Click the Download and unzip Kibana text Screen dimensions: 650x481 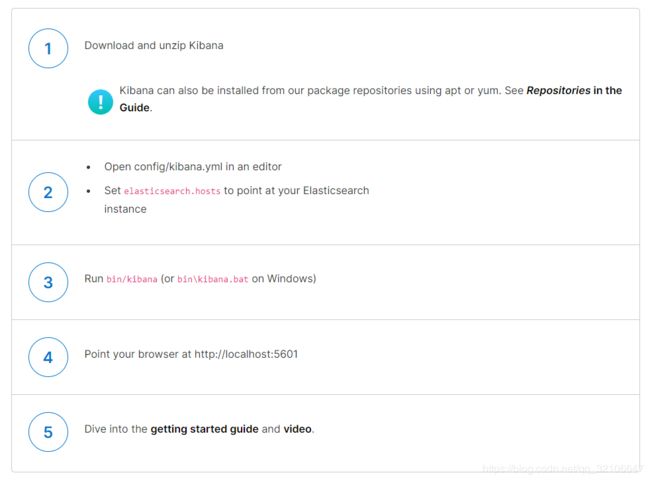tap(154, 45)
